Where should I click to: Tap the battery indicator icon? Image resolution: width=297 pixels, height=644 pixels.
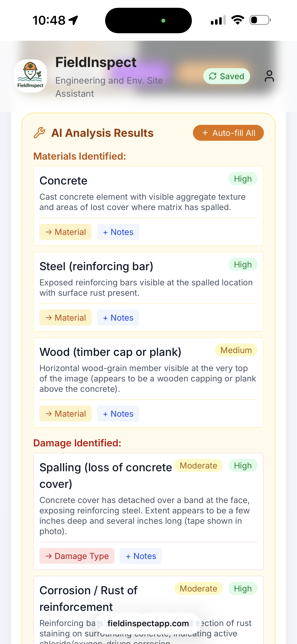click(260, 20)
